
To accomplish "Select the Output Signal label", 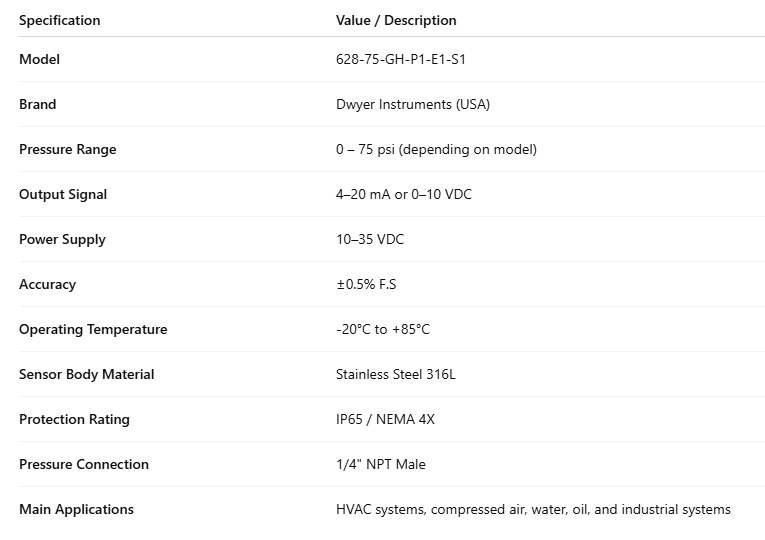I will [x=63, y=194].
